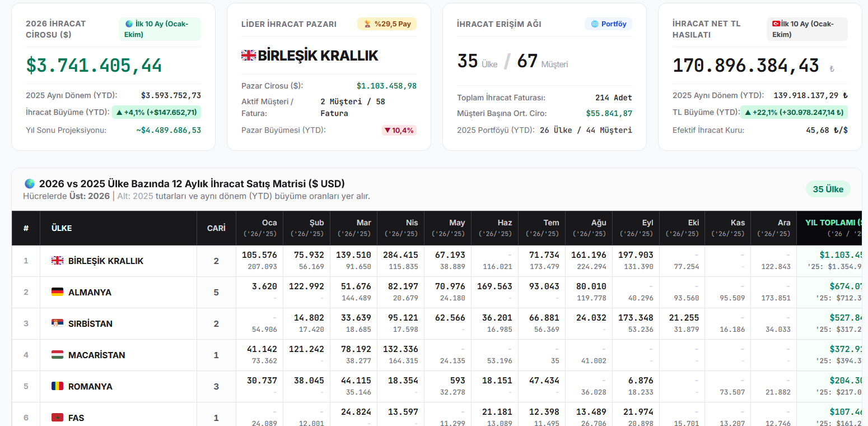868x426 pixels.
Task: Click the CARİ column header
Action: click(216, 228)
